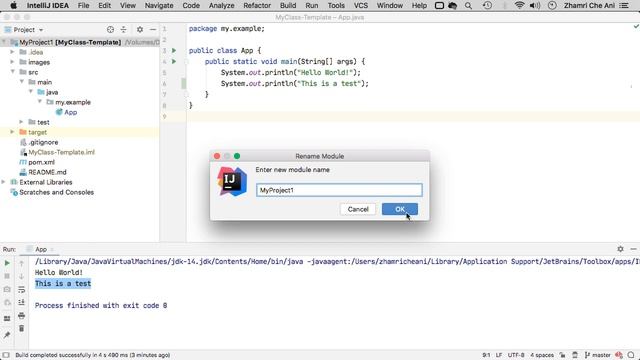This screenshot has height=360, width=640.
Task: Open the VCS menu
Action: tap(360, 5)
